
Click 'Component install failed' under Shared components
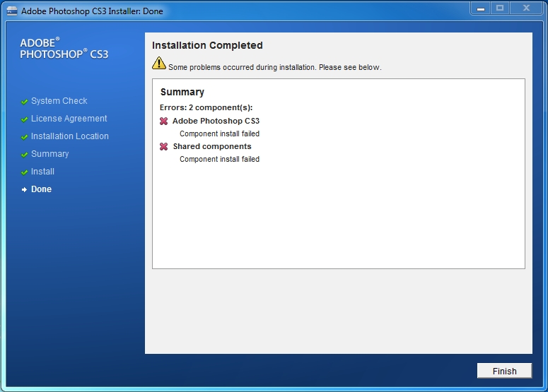(219, 159)
